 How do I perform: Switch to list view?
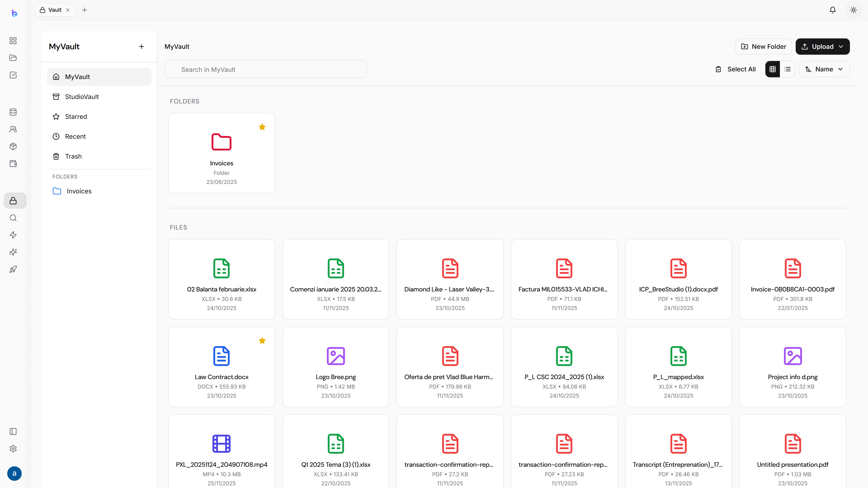788,69
